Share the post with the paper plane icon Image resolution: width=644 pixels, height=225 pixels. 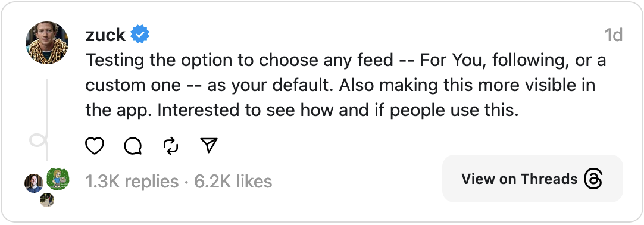coord(209,145)
